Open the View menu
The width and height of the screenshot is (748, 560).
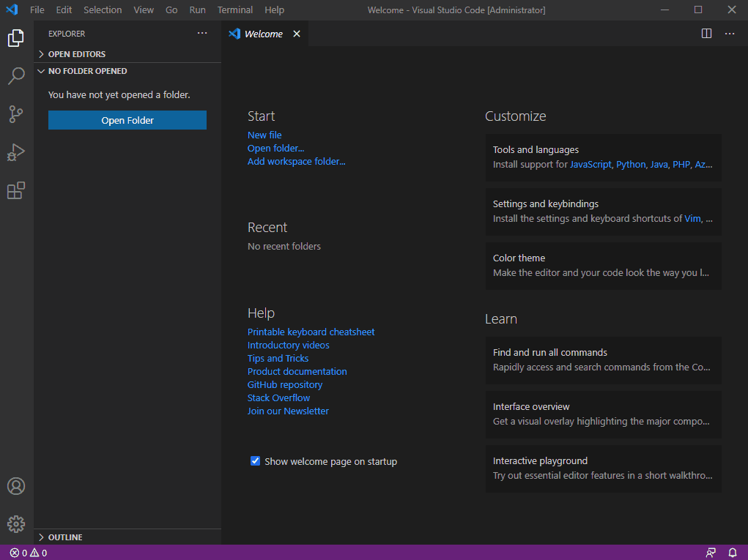coord(144,10)
